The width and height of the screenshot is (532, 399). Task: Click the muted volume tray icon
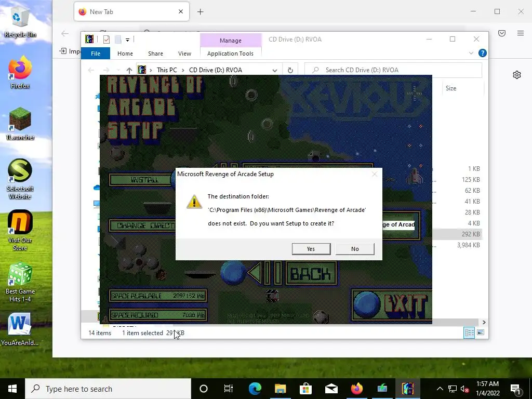point(464,389)
